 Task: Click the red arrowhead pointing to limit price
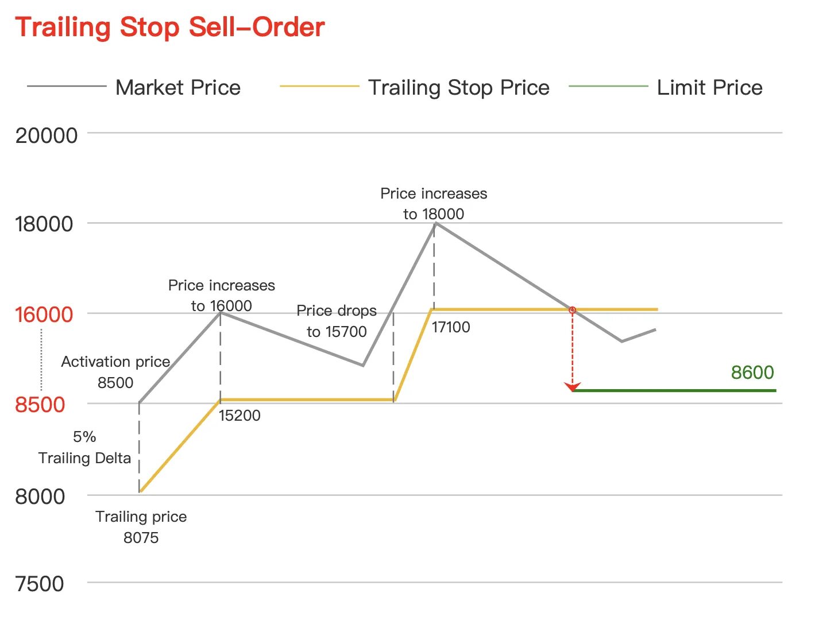(x=572, y=387)
